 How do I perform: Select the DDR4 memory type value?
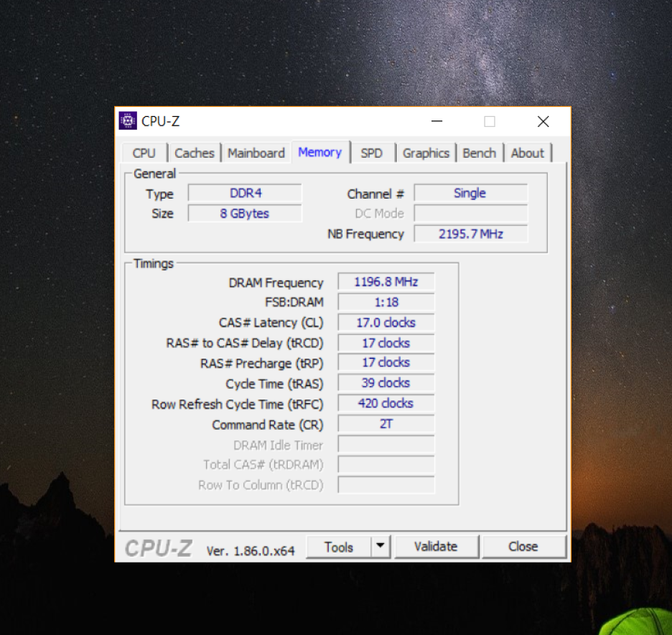pos(245,193)
